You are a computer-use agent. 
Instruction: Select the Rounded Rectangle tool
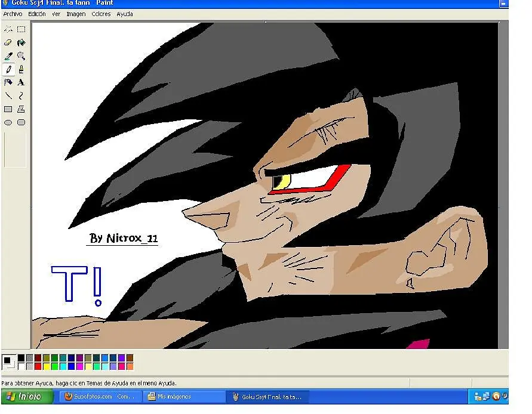tap(21, 122)
